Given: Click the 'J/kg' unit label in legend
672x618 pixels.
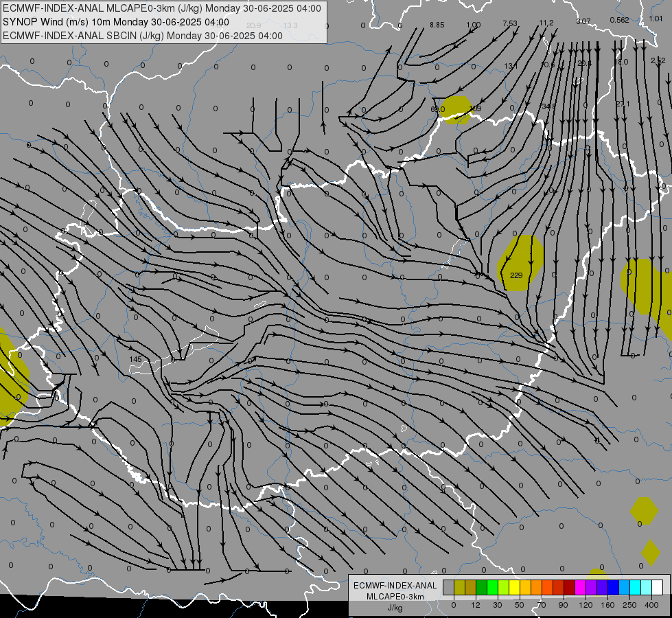Looking at the screenshot, I should (395, 607).
